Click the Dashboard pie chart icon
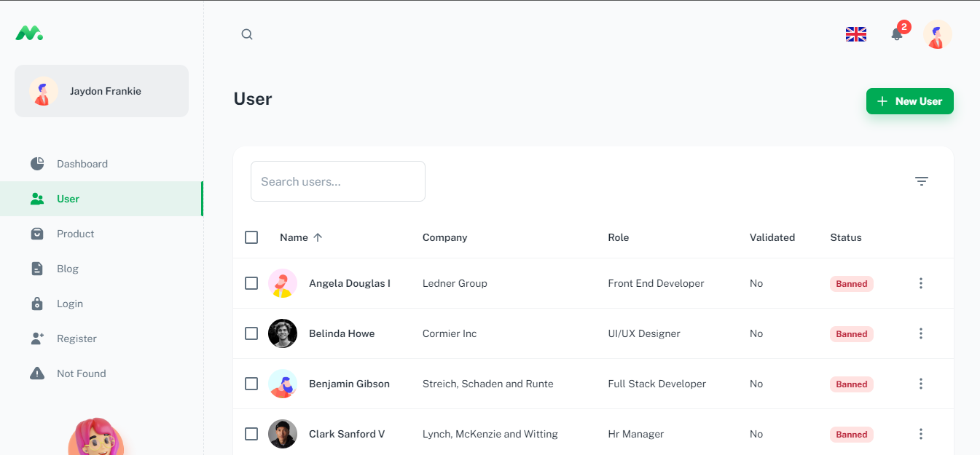Viewport: 980px width, 455px height. (37, 164)
